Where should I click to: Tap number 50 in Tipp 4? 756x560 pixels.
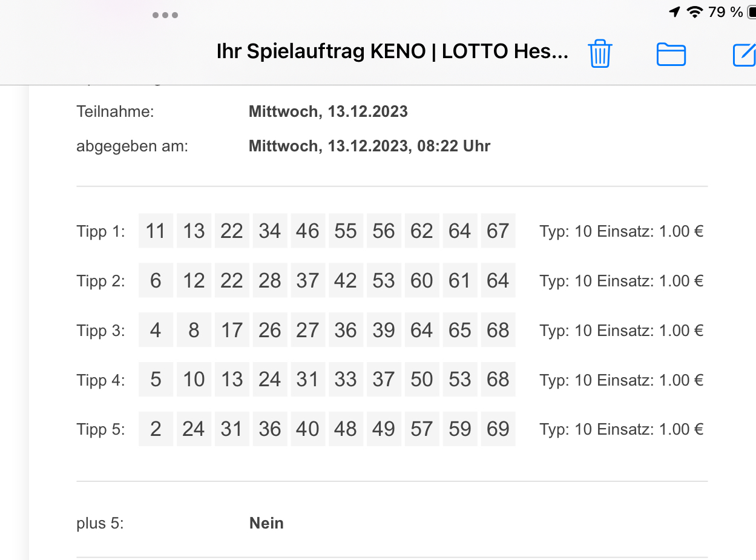pos(422,380)
